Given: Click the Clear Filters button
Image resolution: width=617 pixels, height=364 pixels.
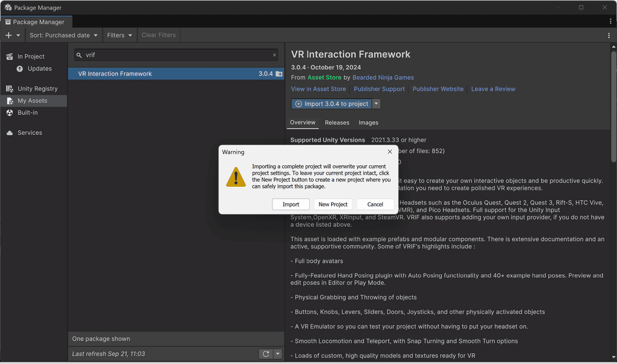Looking at the screenshot, I should click(158, 35).
